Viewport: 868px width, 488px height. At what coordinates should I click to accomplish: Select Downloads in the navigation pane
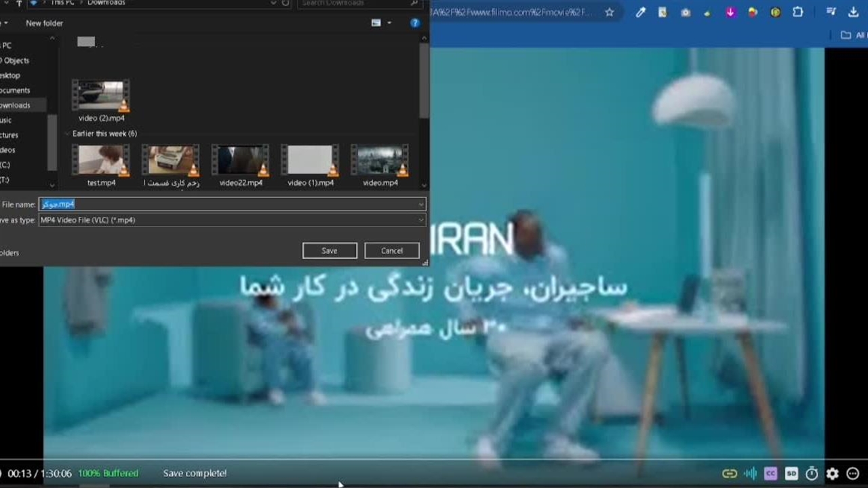[x=16, y=105]
